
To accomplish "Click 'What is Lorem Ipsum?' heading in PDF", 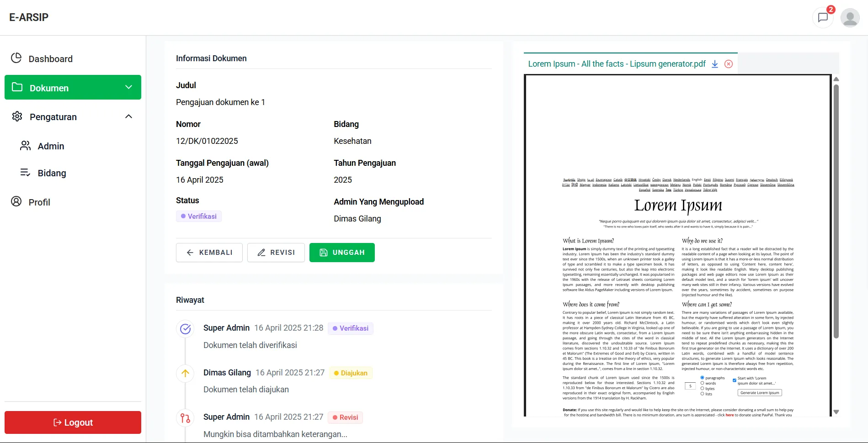I will pos(588,241).
